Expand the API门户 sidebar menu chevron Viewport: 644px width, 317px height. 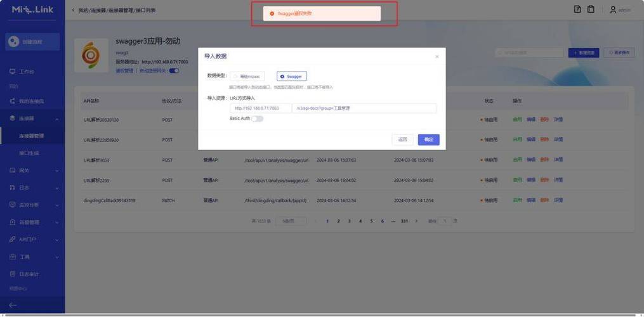[x=56, y=240]
